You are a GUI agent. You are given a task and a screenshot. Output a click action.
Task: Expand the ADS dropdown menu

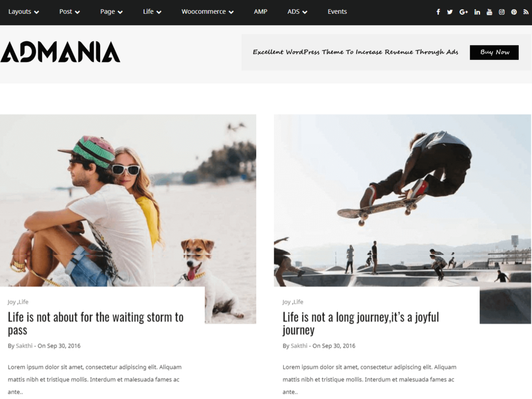tap(297, 12)
